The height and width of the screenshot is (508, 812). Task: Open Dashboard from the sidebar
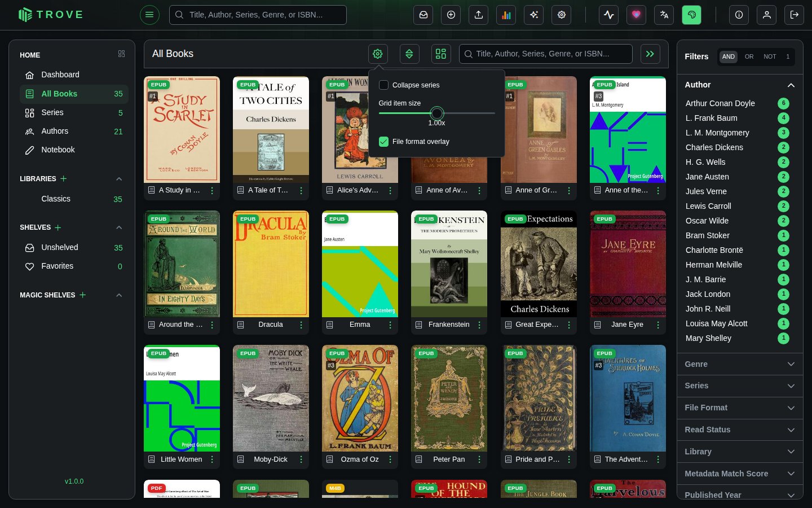pos(74,75)
